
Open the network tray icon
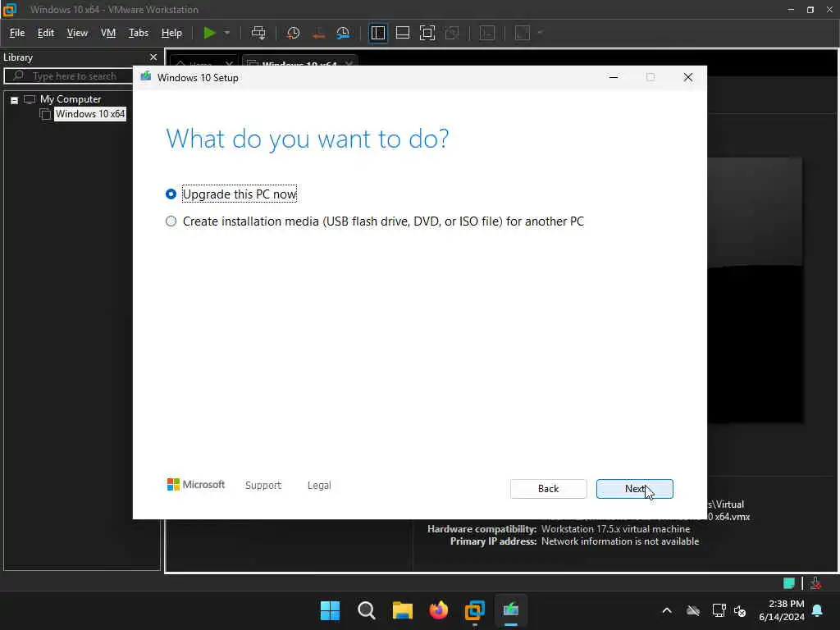[719, 610]
